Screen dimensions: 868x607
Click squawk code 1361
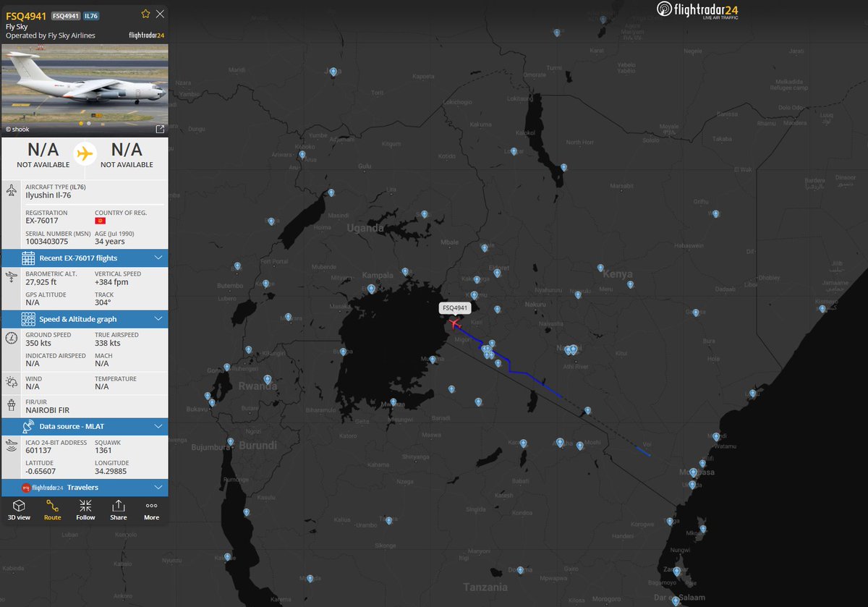coord(103,450)
